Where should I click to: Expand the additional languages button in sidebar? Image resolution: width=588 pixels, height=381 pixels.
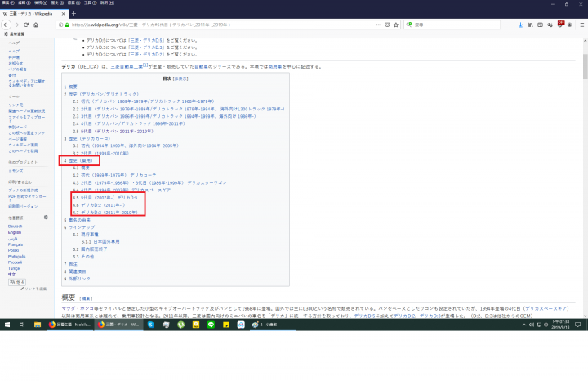(x=17, y=282)
